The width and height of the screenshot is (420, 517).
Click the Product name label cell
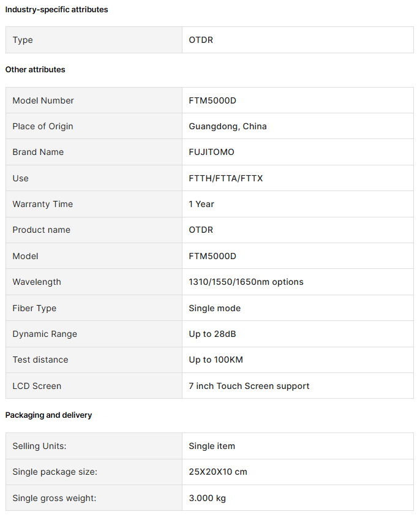[94, 230]
